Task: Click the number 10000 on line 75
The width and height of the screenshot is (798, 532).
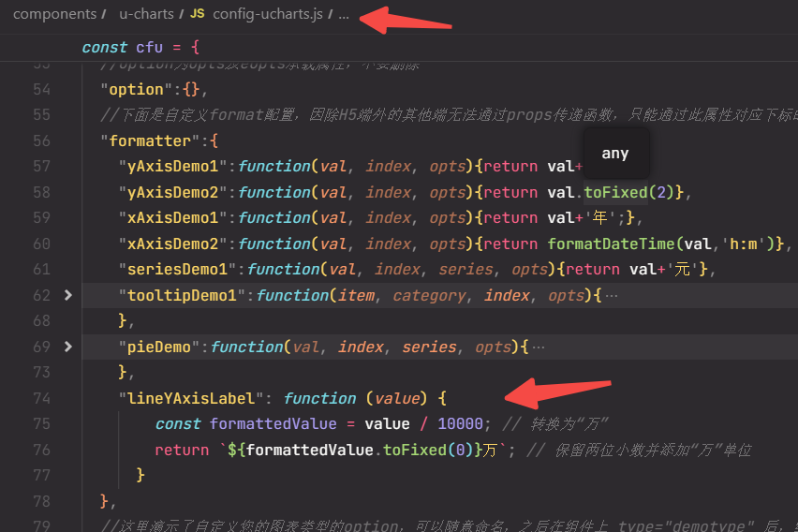Action: (x=461, y=424)
